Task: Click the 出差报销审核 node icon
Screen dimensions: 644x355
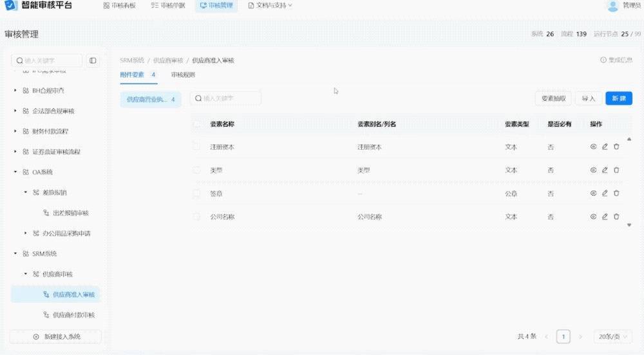Action: click(x=46, y=213)
